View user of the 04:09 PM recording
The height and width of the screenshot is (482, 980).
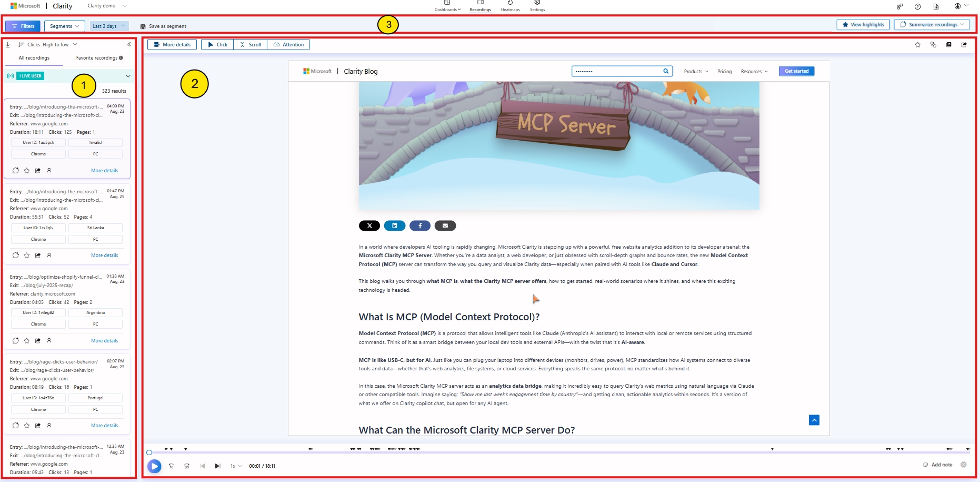[x=49, y=170]
